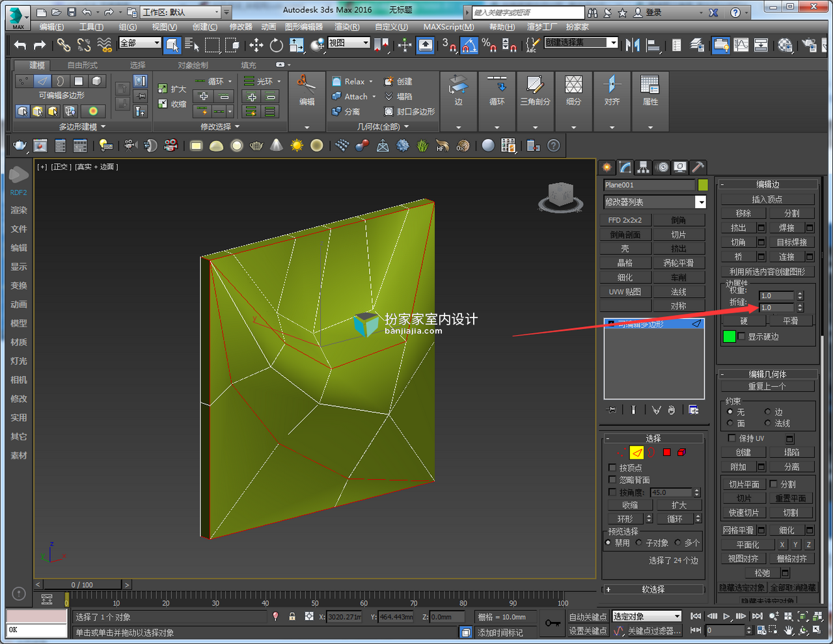The width and height of the screenshot is (833, 644).
Task: Open the Hierarchy command panel tab
Action: click(643, 167)
